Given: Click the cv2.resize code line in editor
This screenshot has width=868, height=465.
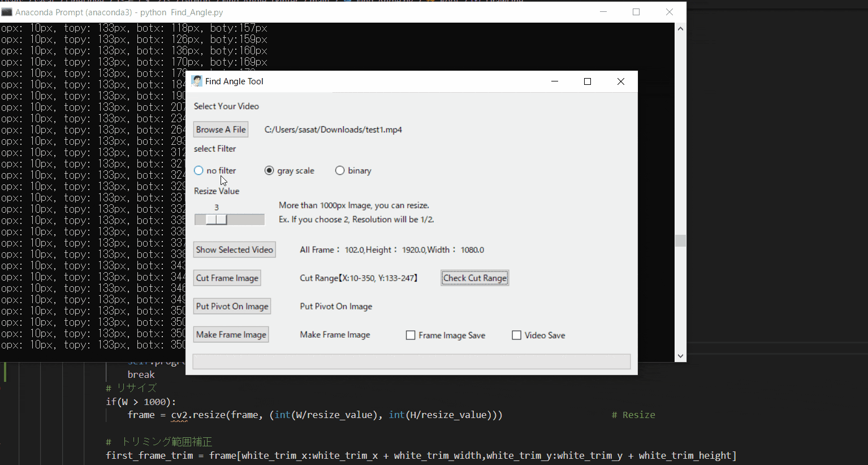Looking at the screenshot, I should click(315, 415).
